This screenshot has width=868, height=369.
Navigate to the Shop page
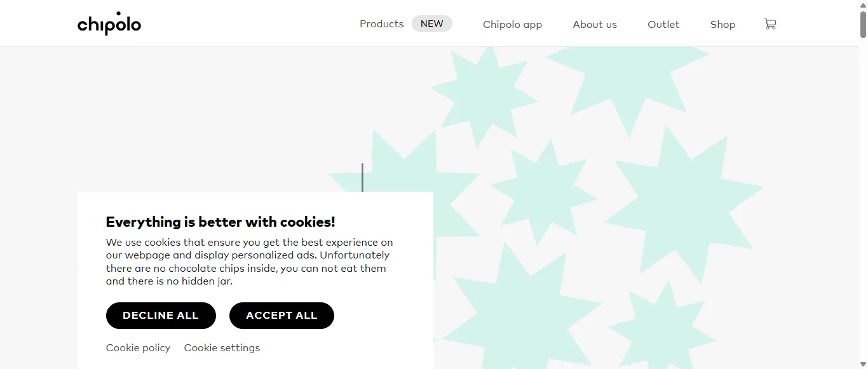coord(722,24)
